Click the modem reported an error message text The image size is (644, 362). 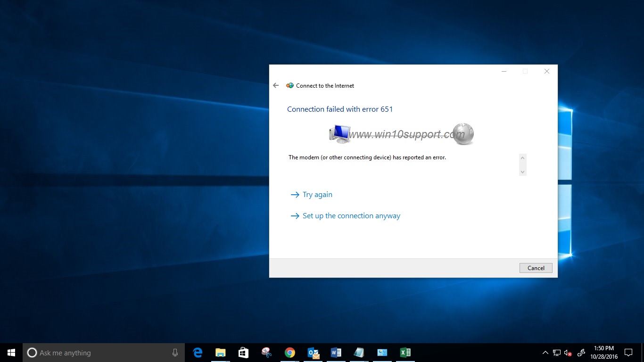click(x=367, y=157)
